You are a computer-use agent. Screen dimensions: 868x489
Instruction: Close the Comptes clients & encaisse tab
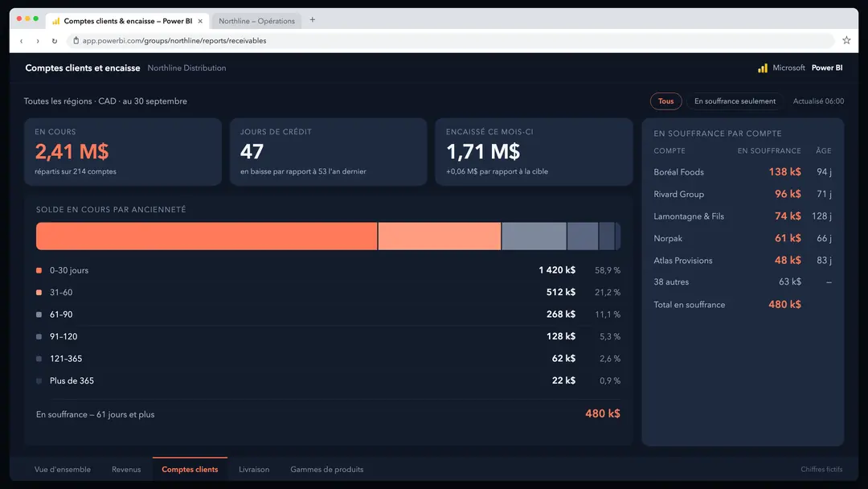(200, 21)
